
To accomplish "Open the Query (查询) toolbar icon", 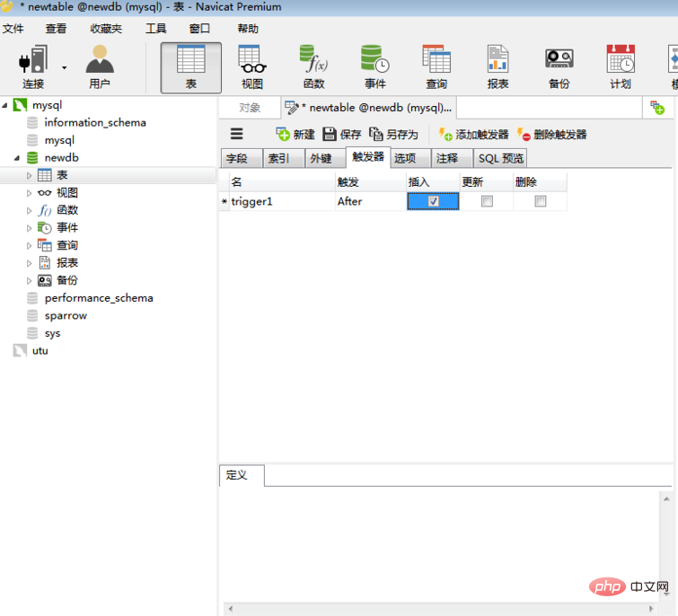I will coord(436,67).
